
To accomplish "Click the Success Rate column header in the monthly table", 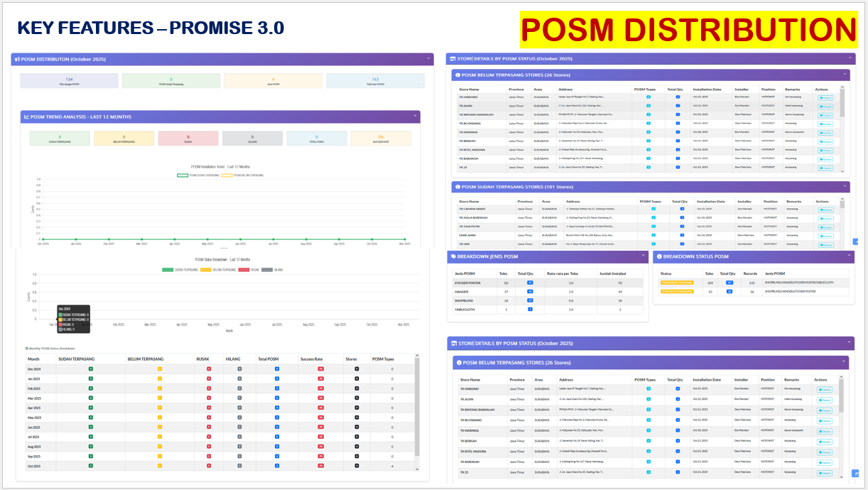I will 312,359.
